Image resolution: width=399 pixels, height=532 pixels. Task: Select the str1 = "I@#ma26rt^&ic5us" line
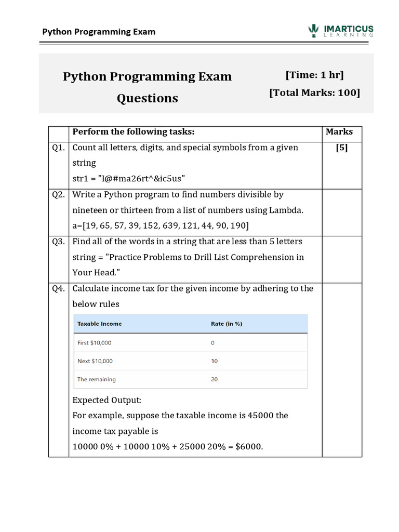point(129,179)
